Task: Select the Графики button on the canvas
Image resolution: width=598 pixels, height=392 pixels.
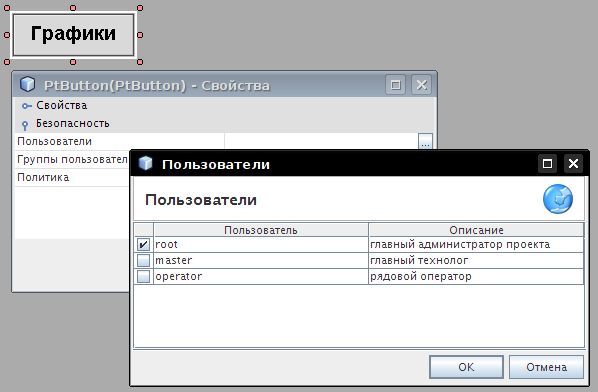Action: pyautogui.click(x=73, y=35)
